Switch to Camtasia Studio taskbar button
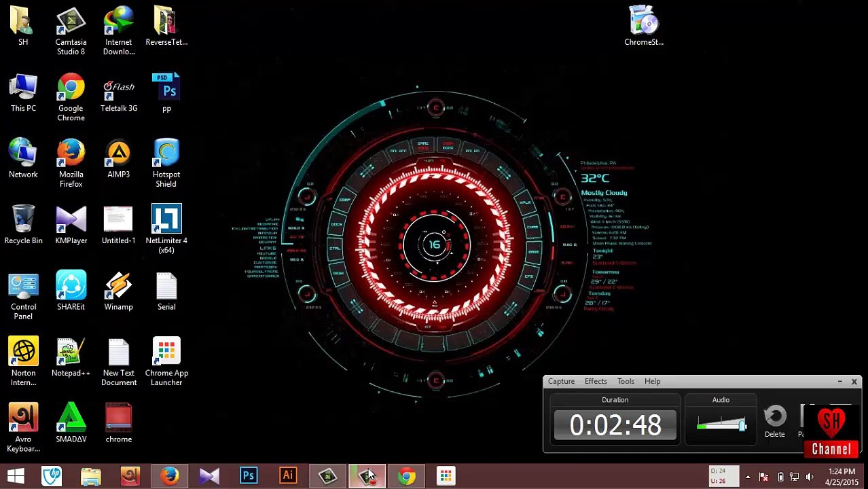This screenshot has height=489, width=868. 327,476
